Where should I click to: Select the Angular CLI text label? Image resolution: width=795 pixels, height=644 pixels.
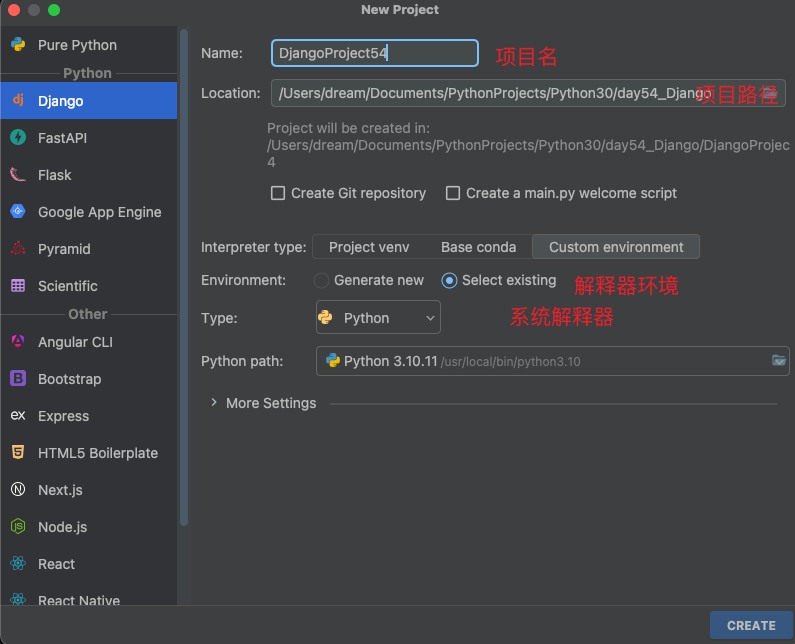(x=76, y=342)
